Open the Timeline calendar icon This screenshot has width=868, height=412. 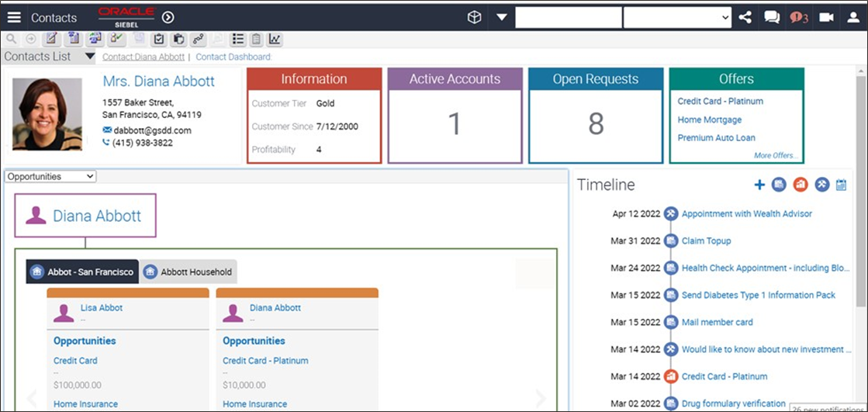[x=841, y=185]
